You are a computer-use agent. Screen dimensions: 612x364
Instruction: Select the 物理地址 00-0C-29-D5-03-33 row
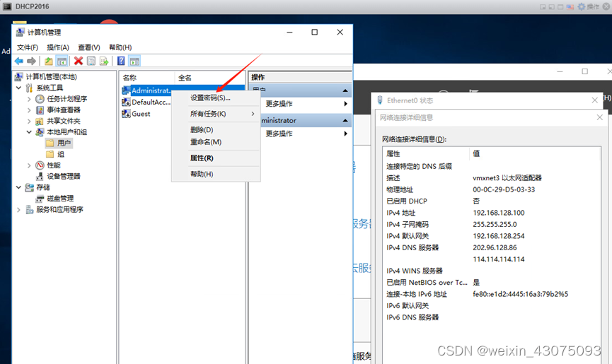[492, 189]
